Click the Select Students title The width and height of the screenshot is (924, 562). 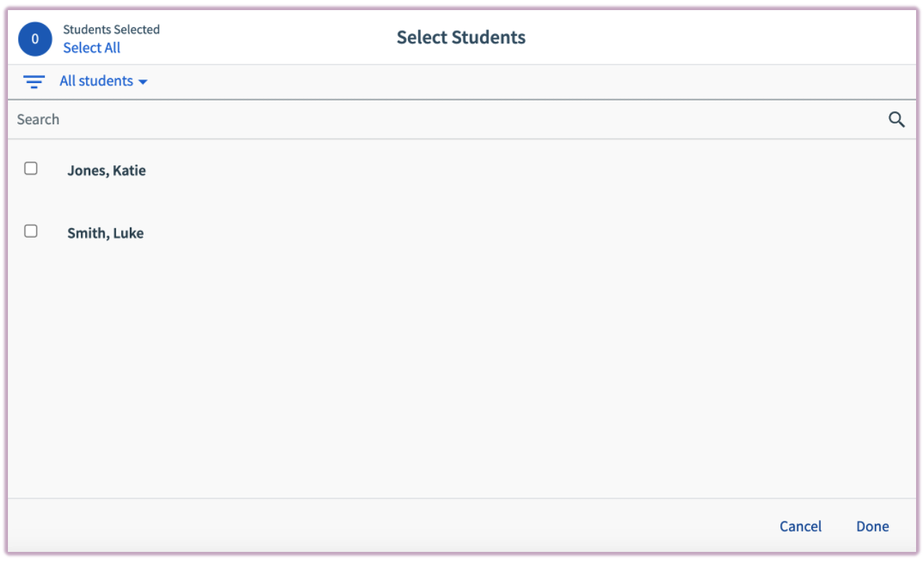[461, 37]
